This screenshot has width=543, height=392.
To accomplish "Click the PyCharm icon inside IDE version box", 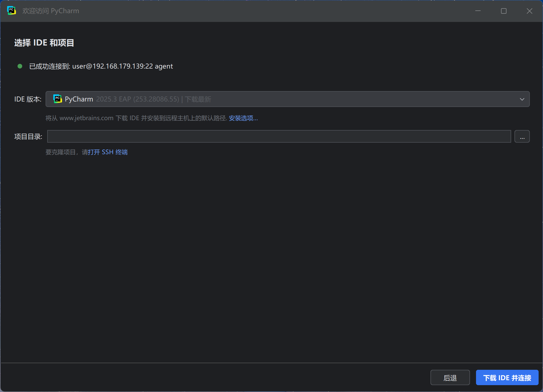I will coord(57,99).
